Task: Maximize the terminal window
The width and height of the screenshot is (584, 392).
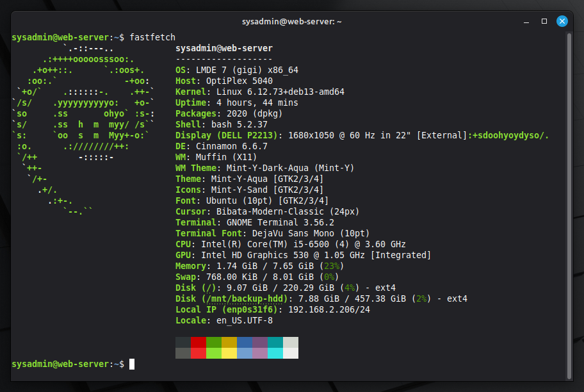Action: pyautogui.click(x=544, y=21)
